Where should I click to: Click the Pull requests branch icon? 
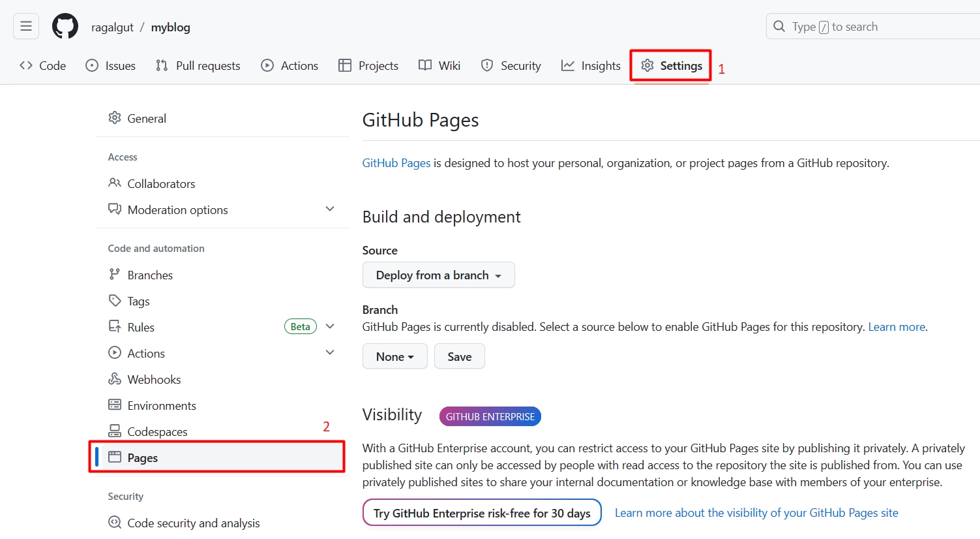(162, 65)
